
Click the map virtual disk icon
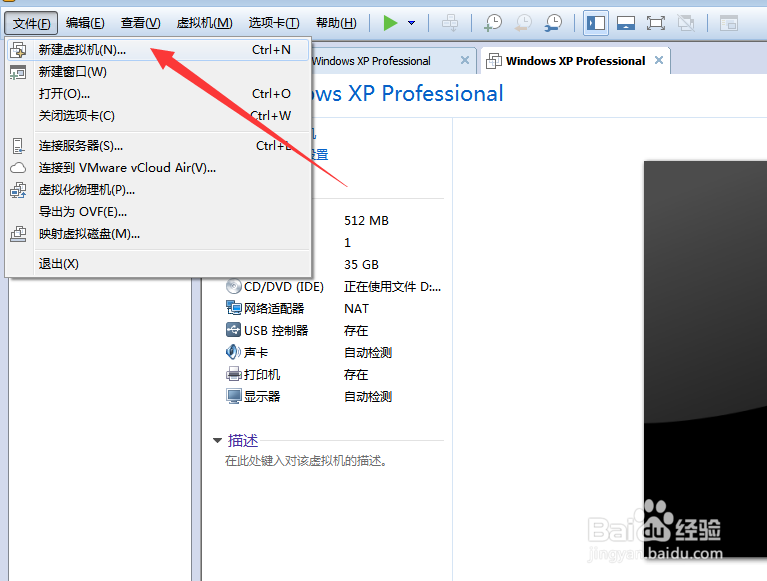pyautogui.click(x=18, y=234)
